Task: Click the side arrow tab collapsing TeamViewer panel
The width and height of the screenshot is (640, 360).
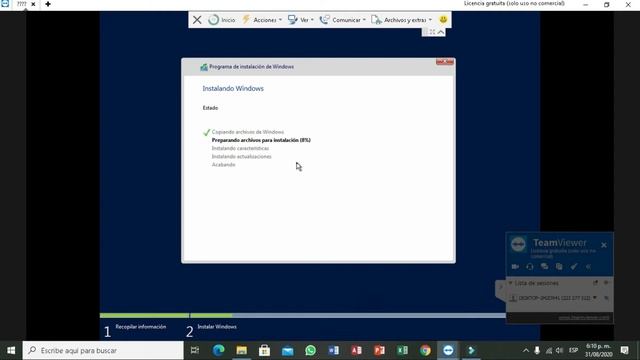Action: point(501,288)
